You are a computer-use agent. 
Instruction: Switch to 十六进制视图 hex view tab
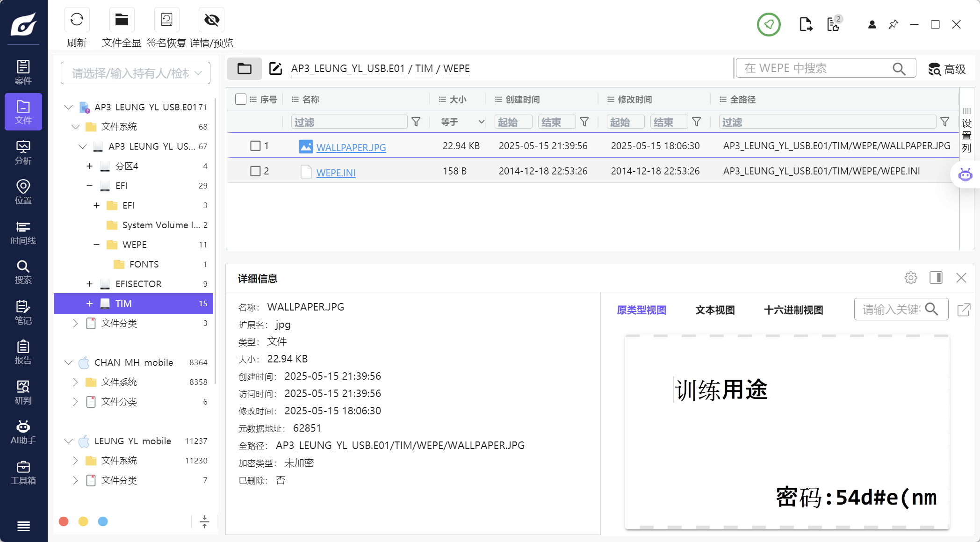pyautogui.click(x=793, y=310)
